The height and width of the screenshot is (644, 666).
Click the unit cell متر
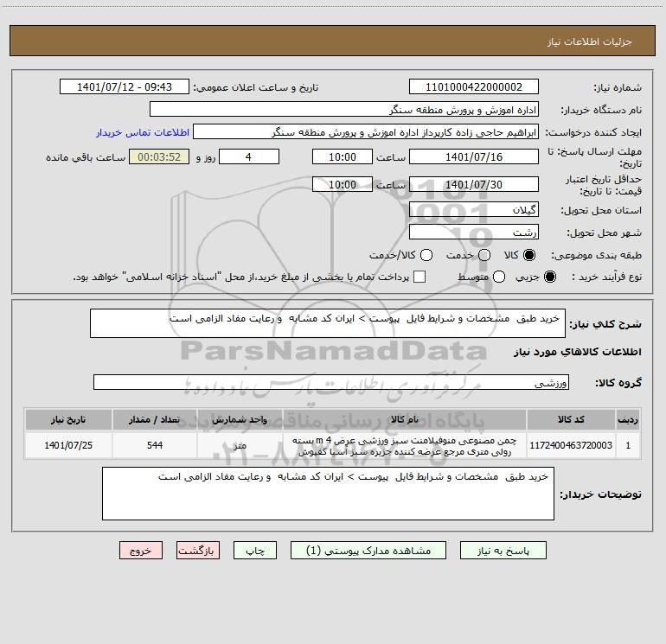coord(240,445)
